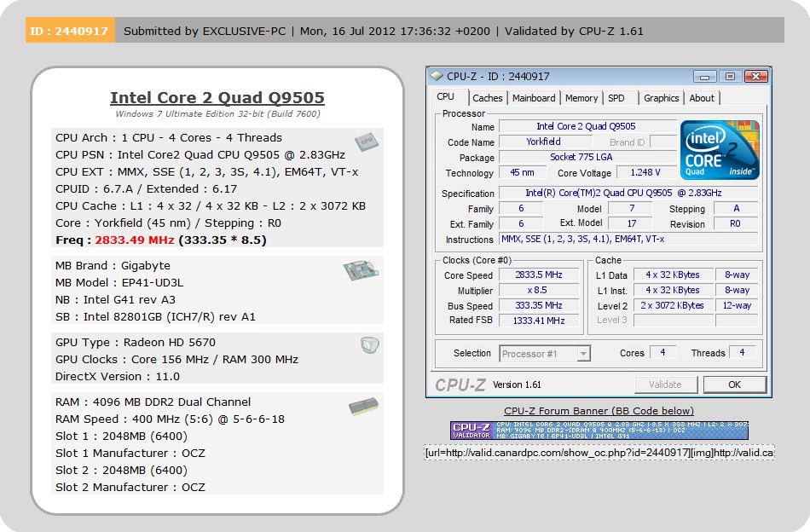This screenshot has width=810, height=532.
Task: Open the About tab
Action: point(702,98)
